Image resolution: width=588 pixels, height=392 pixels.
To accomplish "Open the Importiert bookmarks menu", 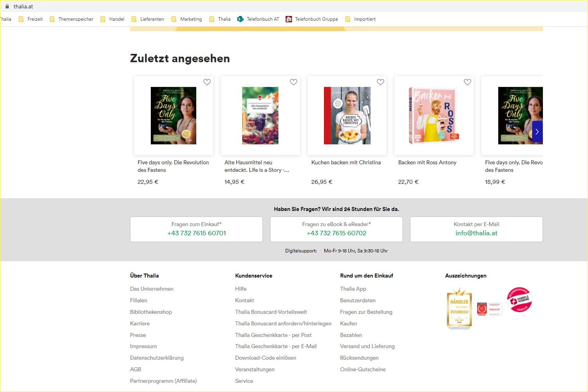I will point(364,19).
